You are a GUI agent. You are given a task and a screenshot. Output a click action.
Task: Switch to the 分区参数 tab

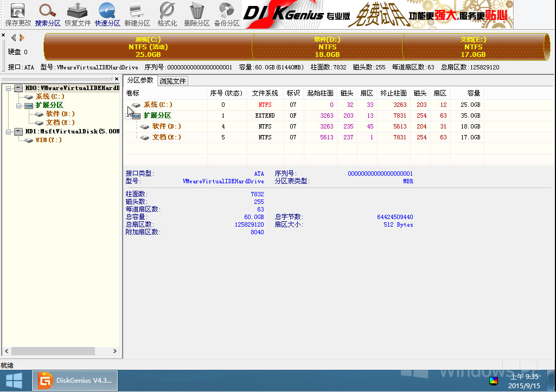click(x=140, y=80)
